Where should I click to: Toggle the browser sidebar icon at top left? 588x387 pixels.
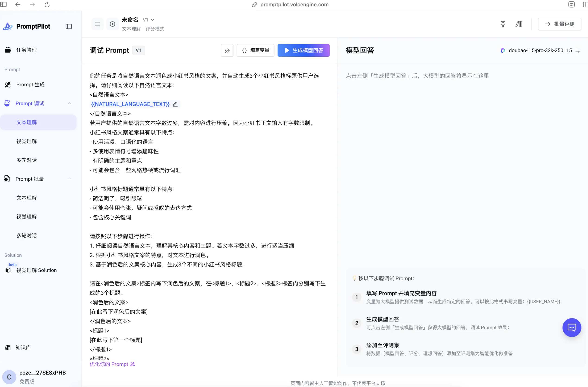[x=3, y=4]
